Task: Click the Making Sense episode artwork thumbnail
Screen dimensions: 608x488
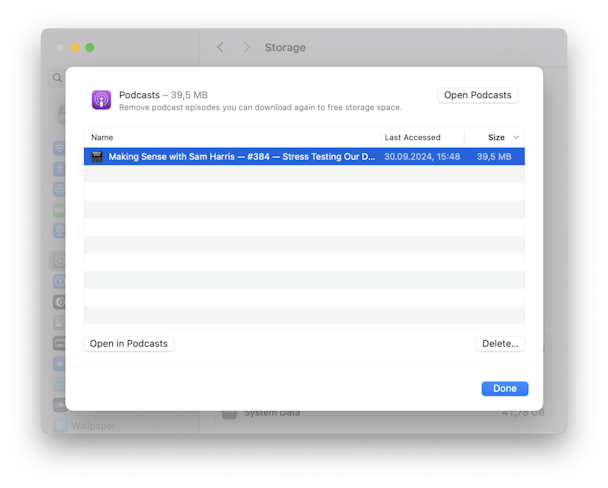Action: point(97,157)
